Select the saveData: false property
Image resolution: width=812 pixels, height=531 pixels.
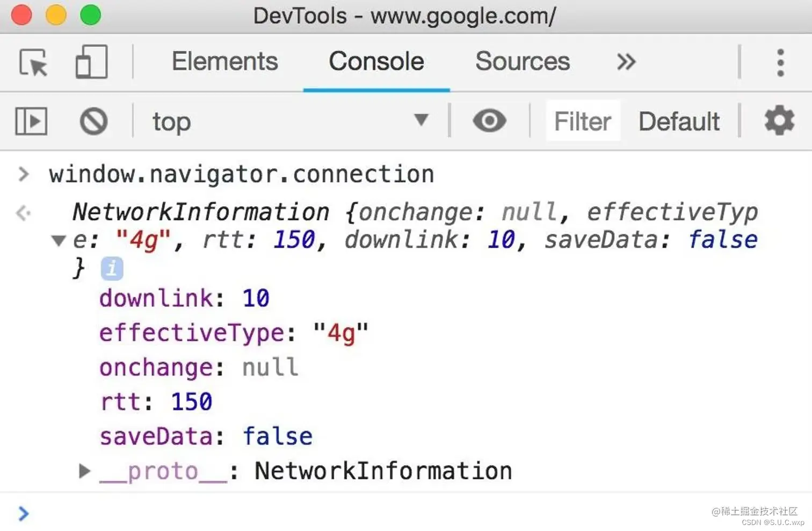pos(206,436)
